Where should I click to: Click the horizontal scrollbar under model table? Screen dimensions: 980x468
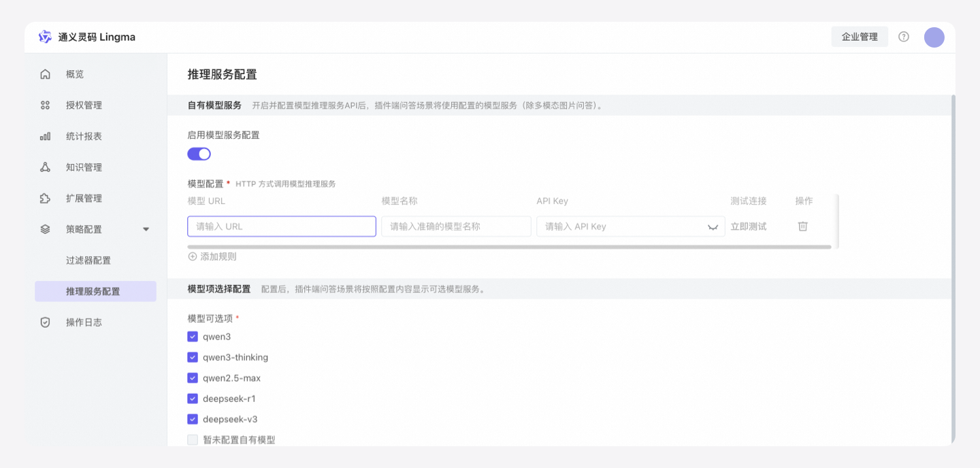click(x=509, y=247)
